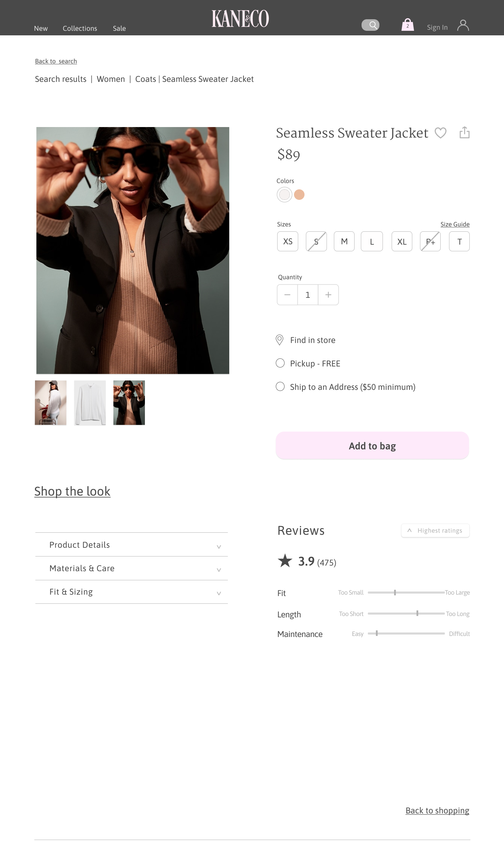Screen dimensions: 504x854
Task: Open the Highest ratings sort dropdown
Action: click(435, 531)
